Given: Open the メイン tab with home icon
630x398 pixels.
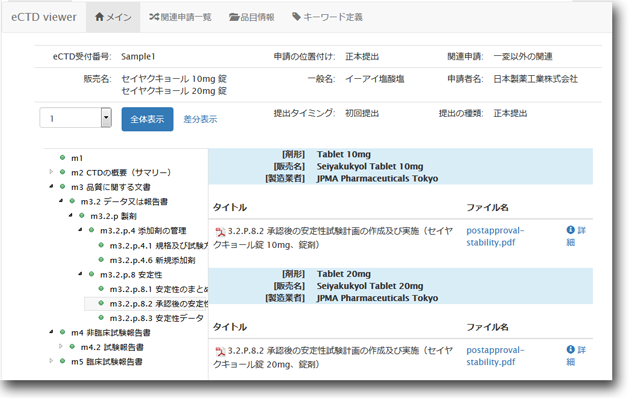Looking at the screenshot, I should pos(113,17).
